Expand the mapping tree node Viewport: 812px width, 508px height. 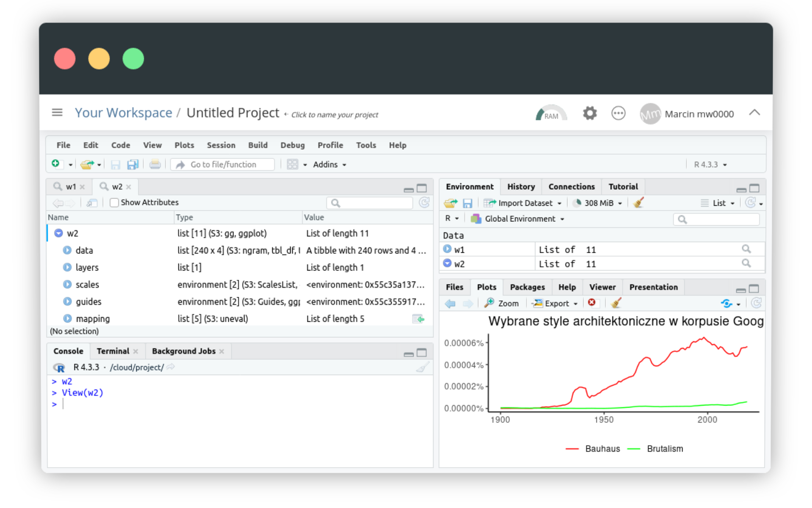(67, 318)
